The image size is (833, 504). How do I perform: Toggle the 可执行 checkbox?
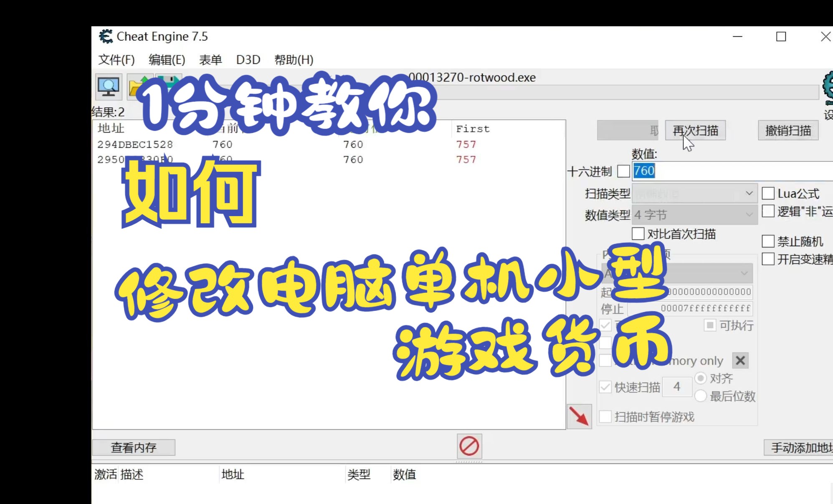coord(710,325)
